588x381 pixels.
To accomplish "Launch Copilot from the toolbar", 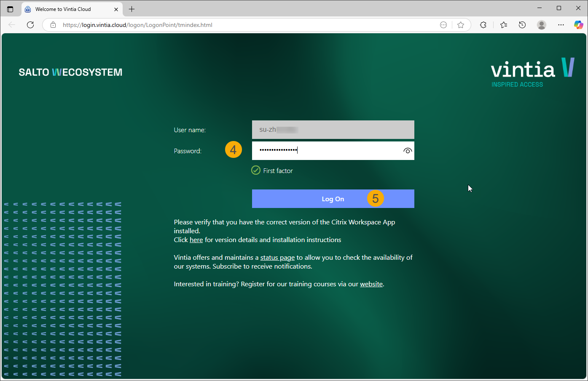I will pos(579,25).
